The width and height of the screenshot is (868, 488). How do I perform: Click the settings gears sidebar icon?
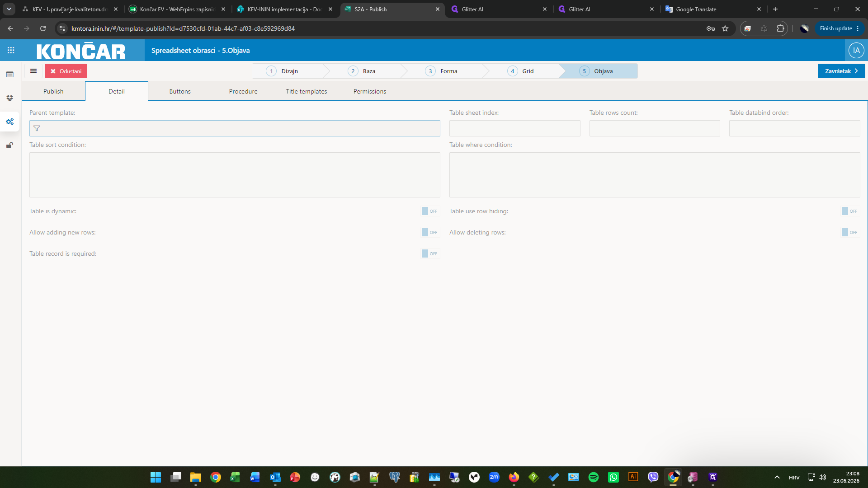(10, 122)
